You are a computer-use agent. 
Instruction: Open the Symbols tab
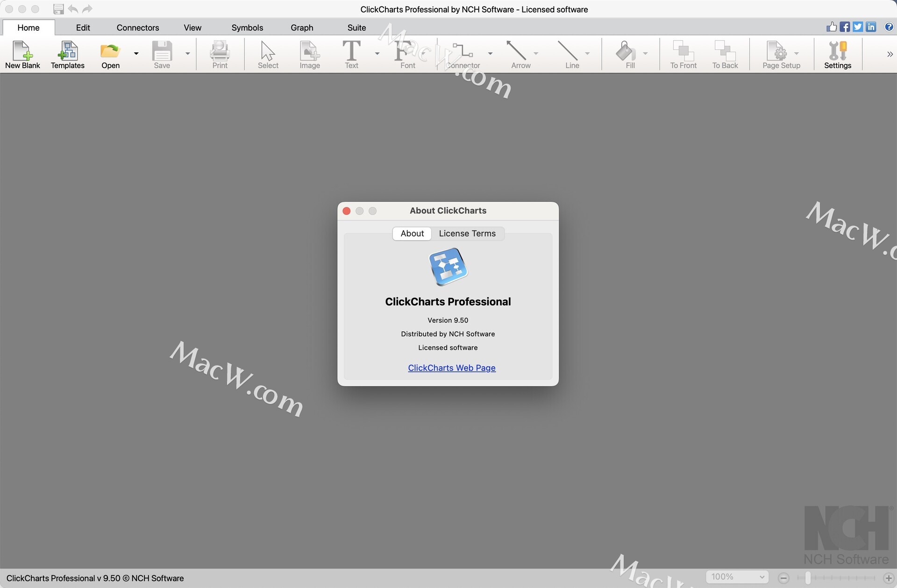click(247, 28)
